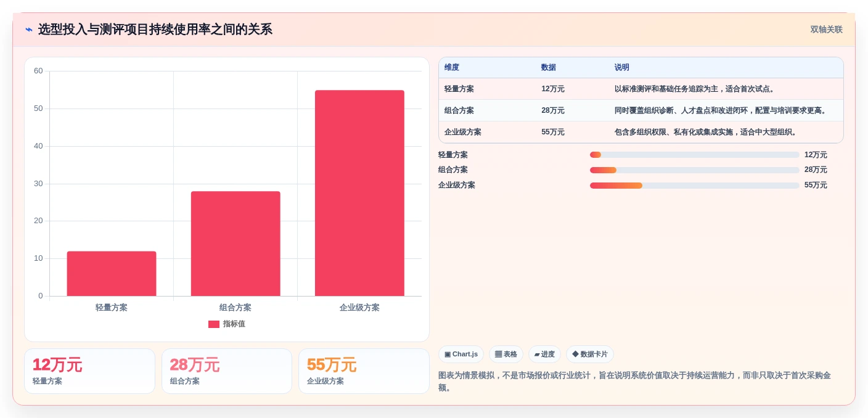Click the 轻量方案 bar in the chart
868x418 pixels.
pos(112,274)
